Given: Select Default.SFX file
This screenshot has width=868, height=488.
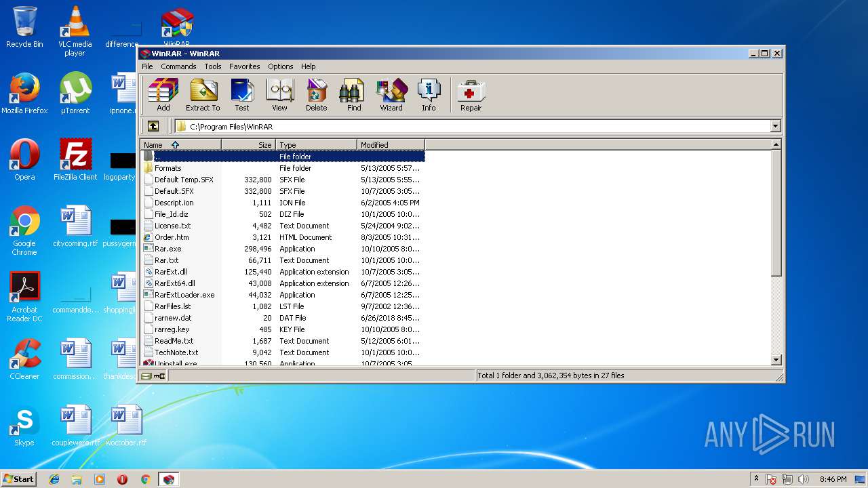Looking at the screenshot, I should (283, 191).
